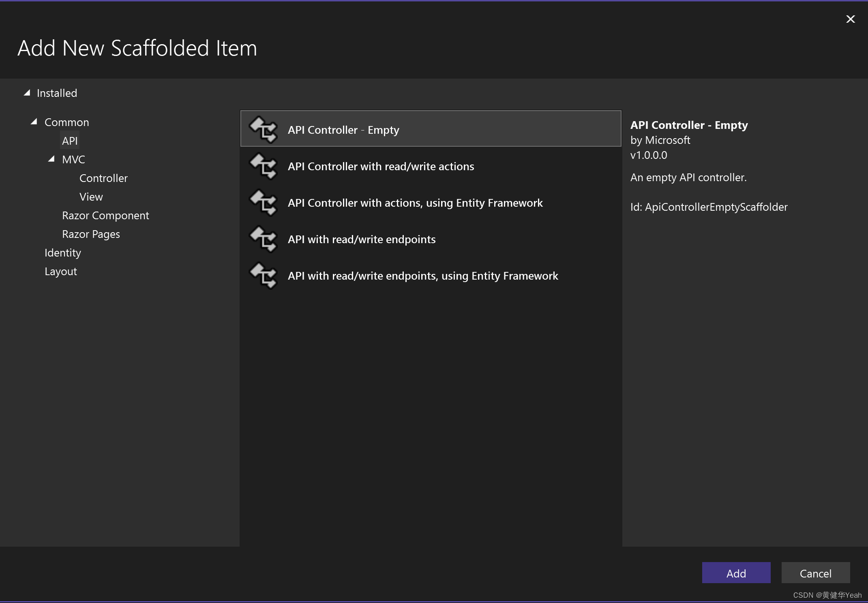Open the Razor Component category
The height and width of the screenshot is (603, 868).
click(x=105, y=216)
